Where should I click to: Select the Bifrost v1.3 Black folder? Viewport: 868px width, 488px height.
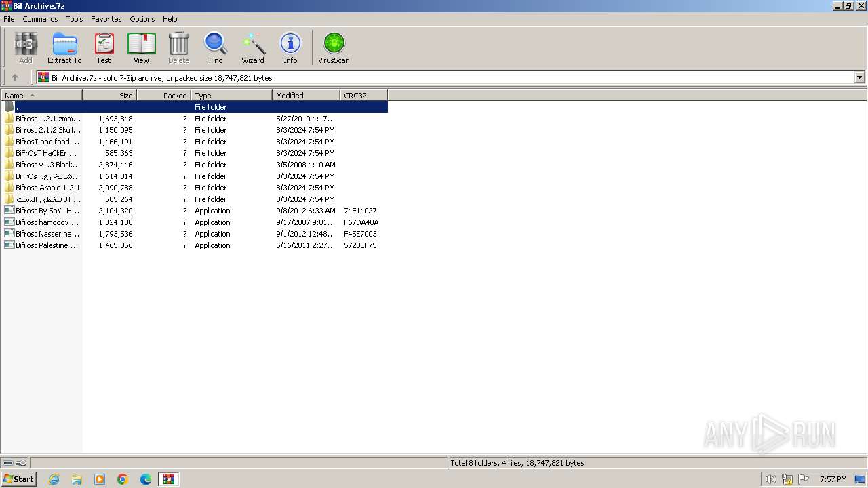195,165
